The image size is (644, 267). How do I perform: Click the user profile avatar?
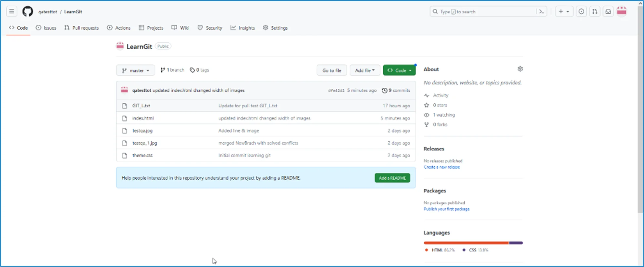(622, 11)
